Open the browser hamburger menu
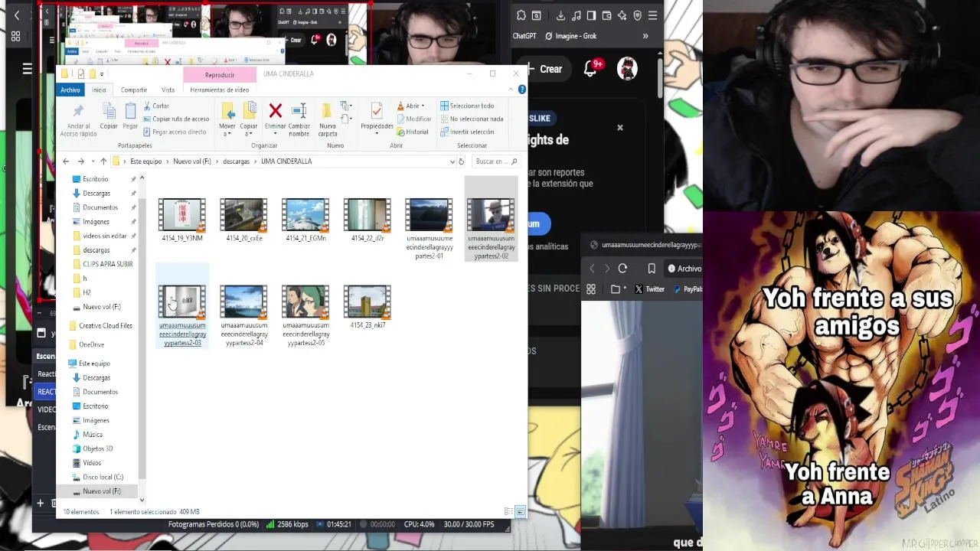Screen dimensions: 980x551 652,15
